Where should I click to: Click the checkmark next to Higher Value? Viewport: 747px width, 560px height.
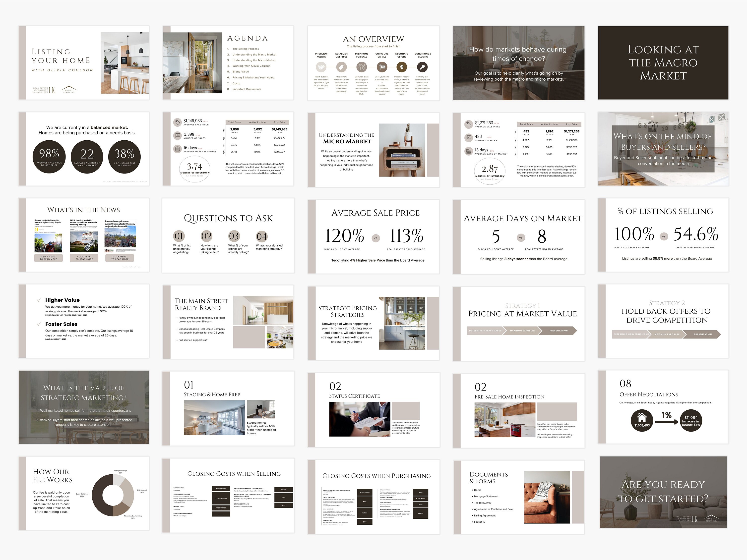pos(39,300)
